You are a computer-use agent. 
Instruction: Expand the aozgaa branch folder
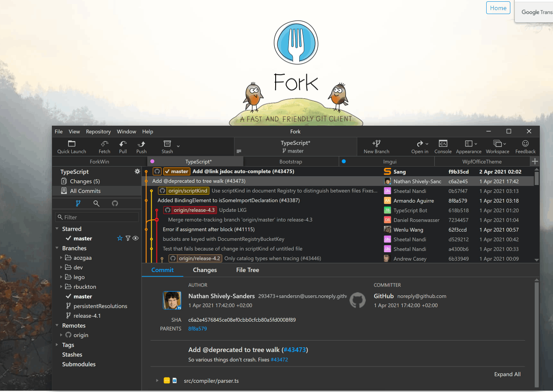[62, 258]
